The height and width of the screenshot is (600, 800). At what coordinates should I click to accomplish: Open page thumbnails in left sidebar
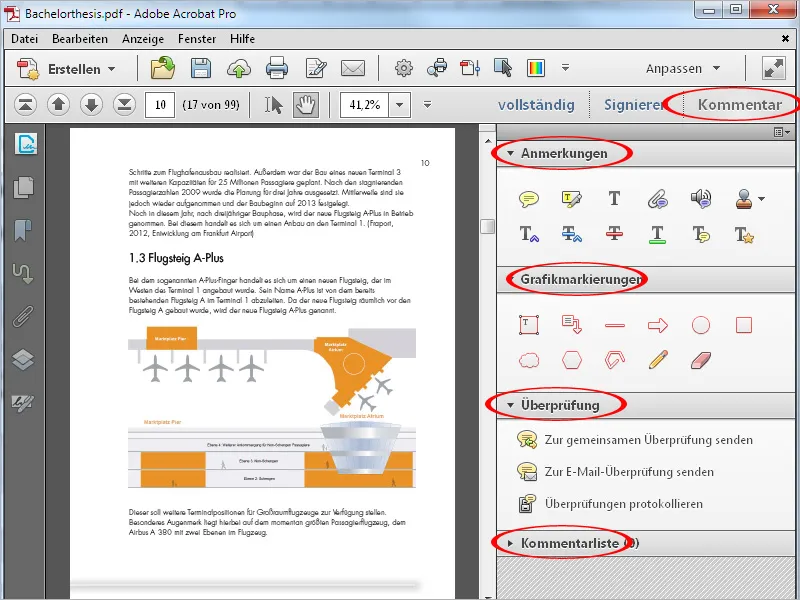23,187
